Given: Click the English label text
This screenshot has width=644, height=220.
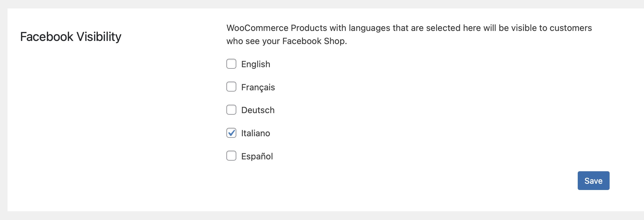Looking at the screenshot, I should (256, 64).
